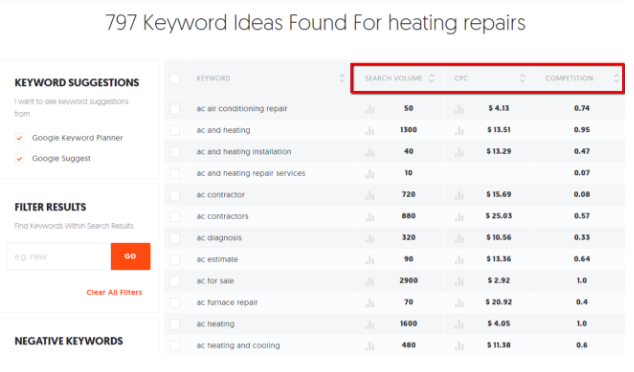Sort by the Competition column header
Screen dimensions: 634x372
(x=569, y=78)
